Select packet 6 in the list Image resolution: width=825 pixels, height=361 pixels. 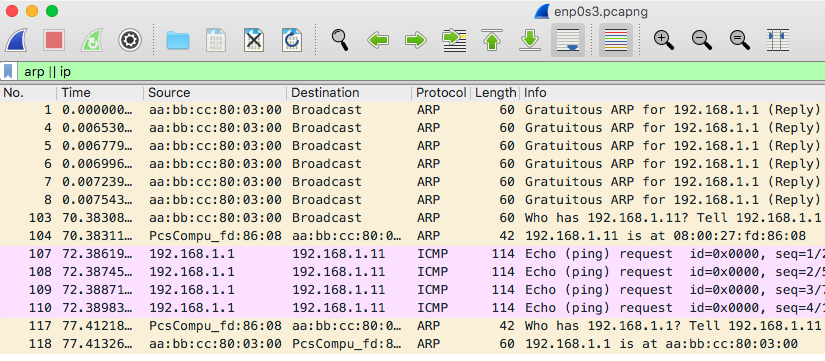click(412, 164)
